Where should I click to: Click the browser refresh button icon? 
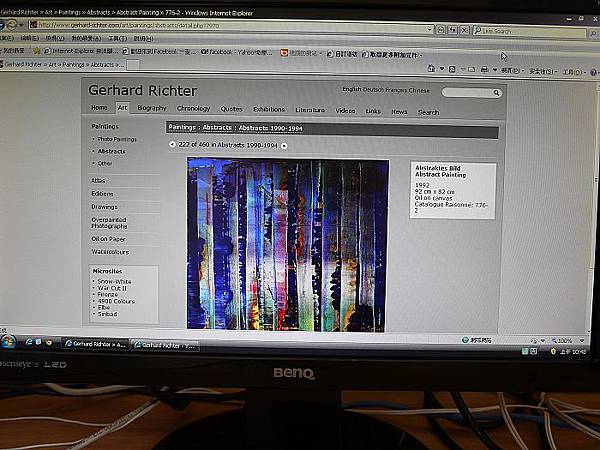pyautogui.click(x=452, y=29)
